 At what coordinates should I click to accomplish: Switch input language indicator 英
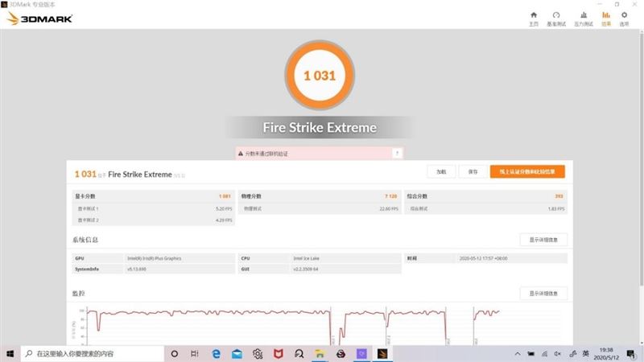(x=586, y=353)
